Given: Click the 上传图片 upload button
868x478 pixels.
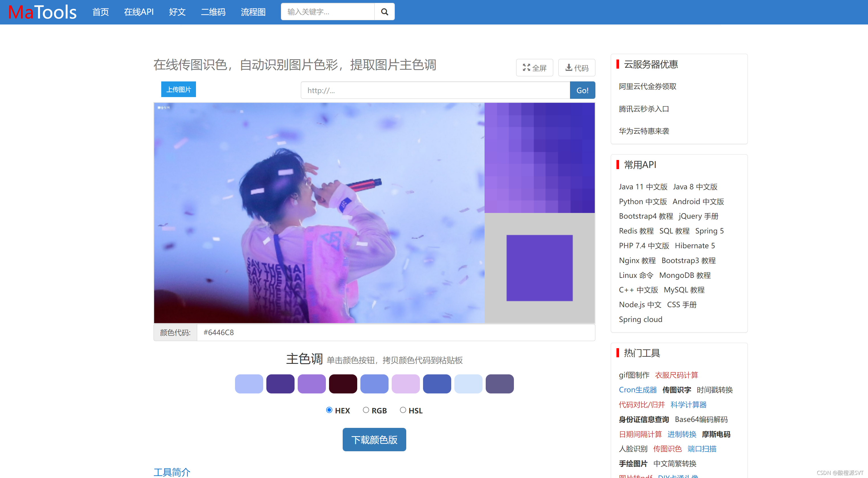Looking at the screenshot, I should click(x=178, y=89).
